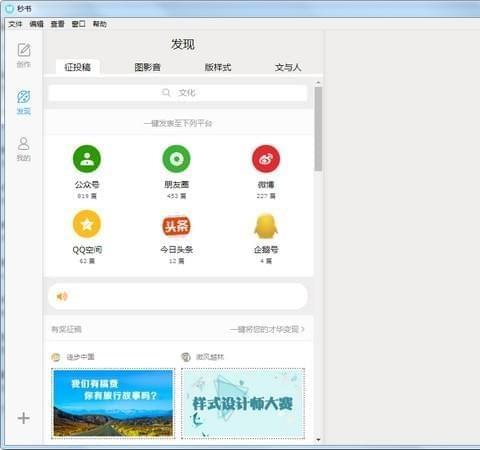Click the avatar icon beside 徒步中国

coord(56,357)
